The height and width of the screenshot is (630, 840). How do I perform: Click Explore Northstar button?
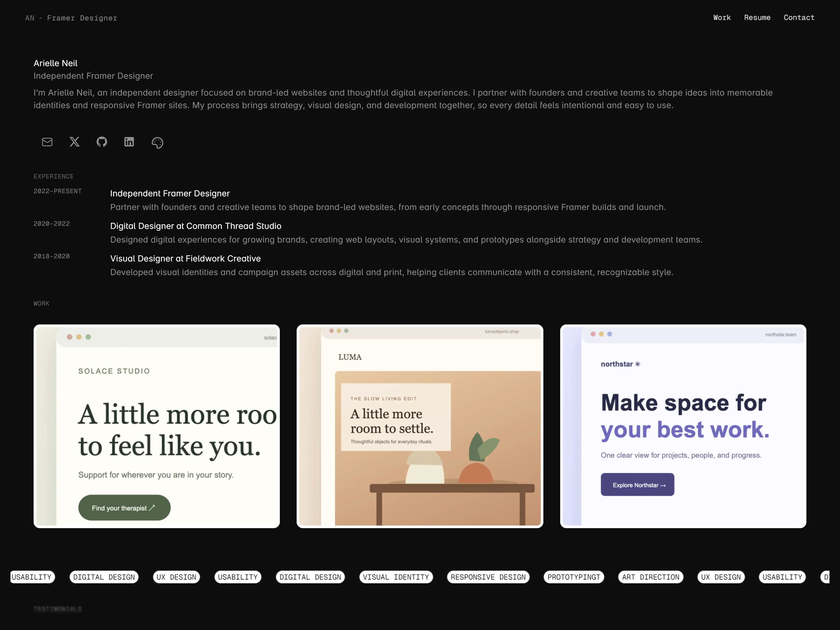coord(637,485)
